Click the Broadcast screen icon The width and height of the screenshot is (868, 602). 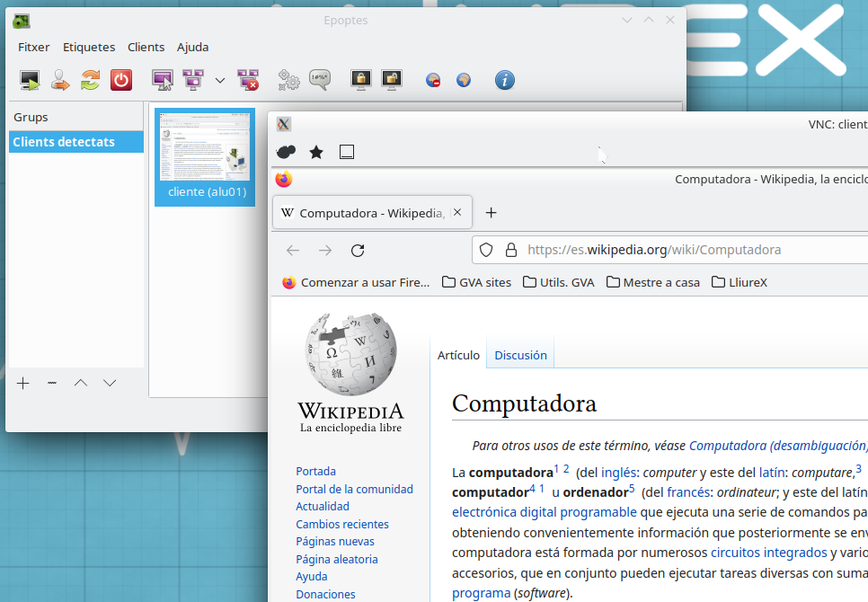click(163, 80)
